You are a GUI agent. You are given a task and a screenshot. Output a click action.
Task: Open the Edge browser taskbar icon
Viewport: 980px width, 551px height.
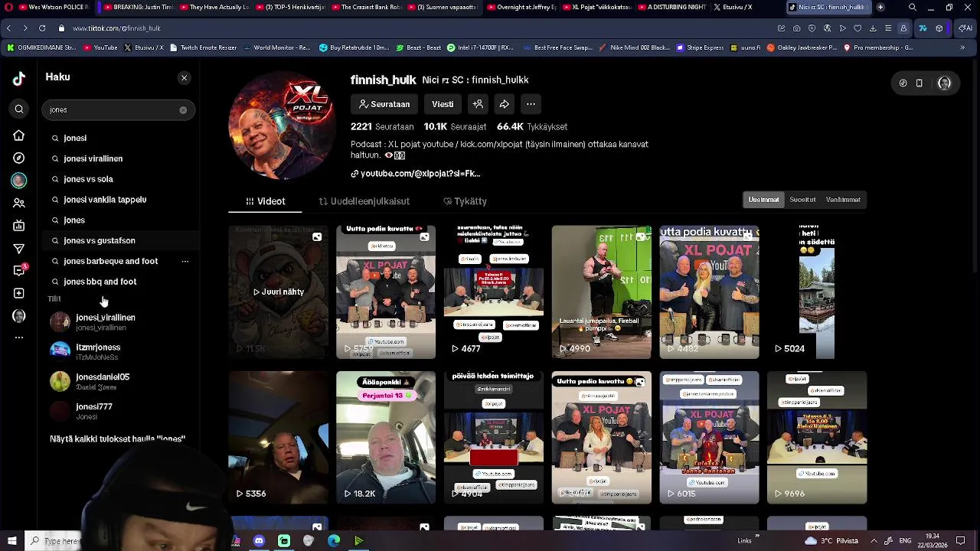[334, 541]
